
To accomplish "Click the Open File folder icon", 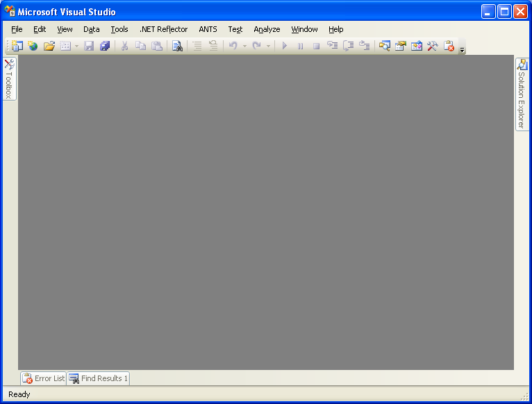I will click(x=49, y=46).
